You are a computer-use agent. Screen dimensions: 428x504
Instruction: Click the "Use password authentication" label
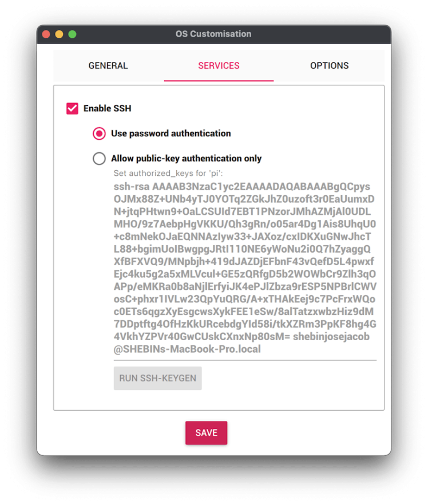[x=171, y=133]
